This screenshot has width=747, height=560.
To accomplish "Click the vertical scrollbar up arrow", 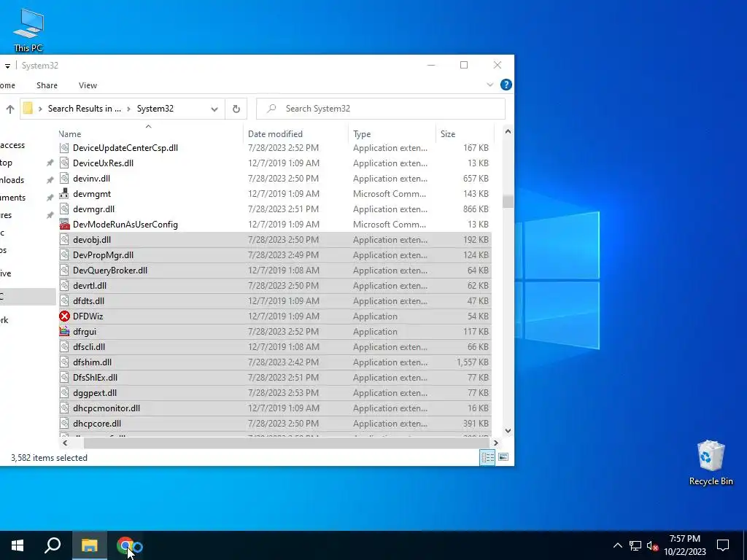I will [508, 131].
